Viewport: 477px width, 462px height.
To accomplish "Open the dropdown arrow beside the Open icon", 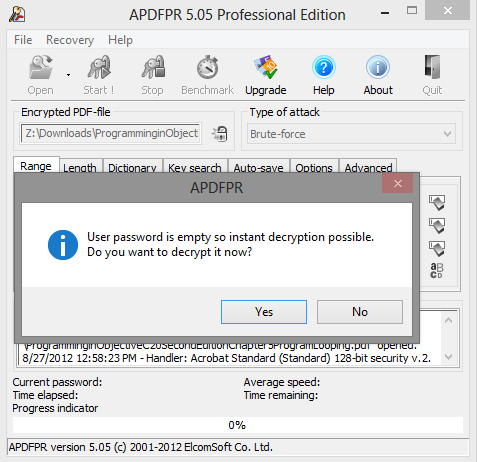I will (x=68, y=75).
